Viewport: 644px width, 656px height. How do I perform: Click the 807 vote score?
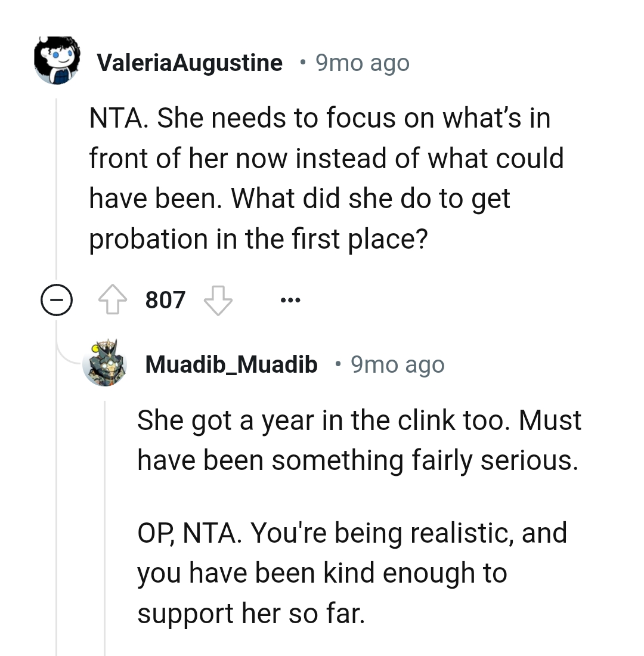click(x=165, y=300)
